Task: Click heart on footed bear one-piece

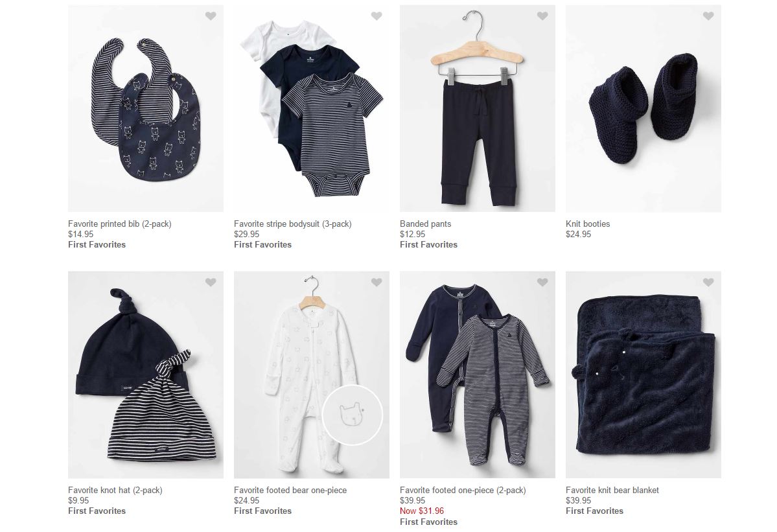Action: 377,283
